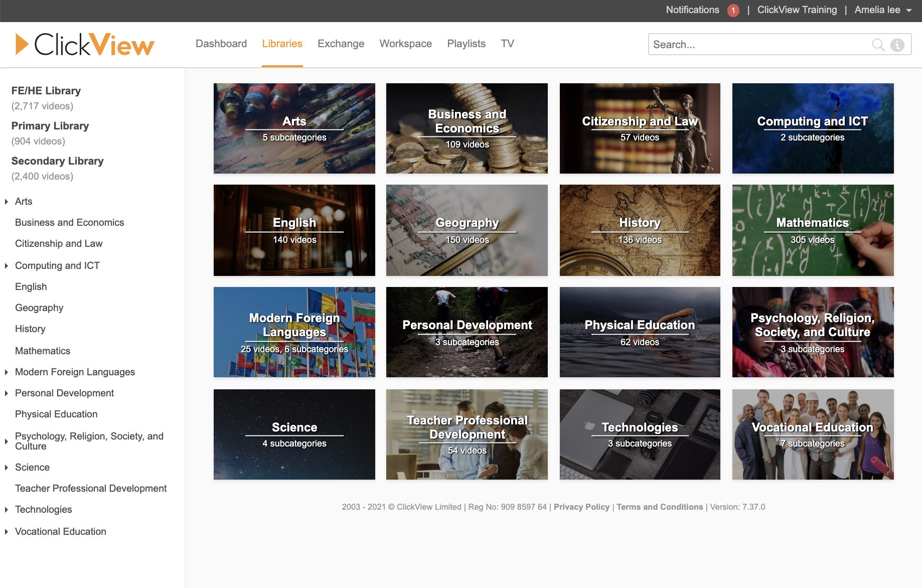
Task: Go to the Dashboard tab
Action: coord(221,44)
